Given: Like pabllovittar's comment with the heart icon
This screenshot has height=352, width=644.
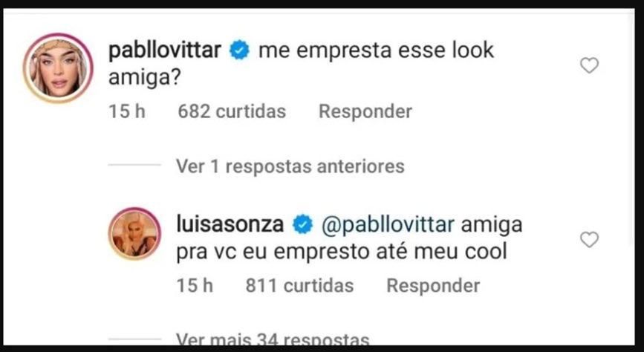Looking at the screenshot, I should [589, 65].
